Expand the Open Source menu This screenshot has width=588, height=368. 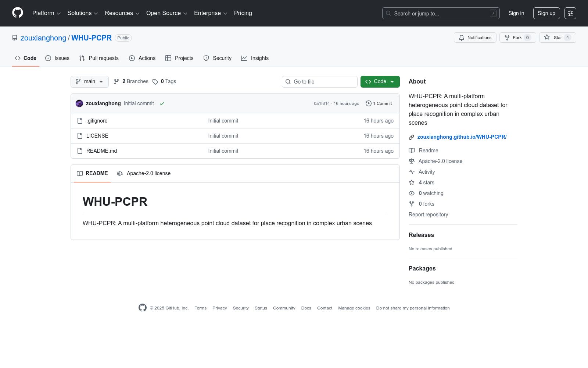167,13
